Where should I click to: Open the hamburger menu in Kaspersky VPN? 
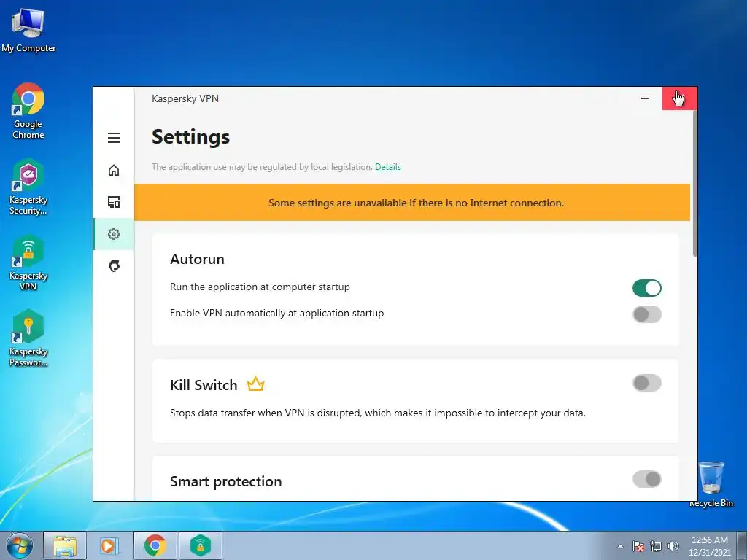[113, 138]
